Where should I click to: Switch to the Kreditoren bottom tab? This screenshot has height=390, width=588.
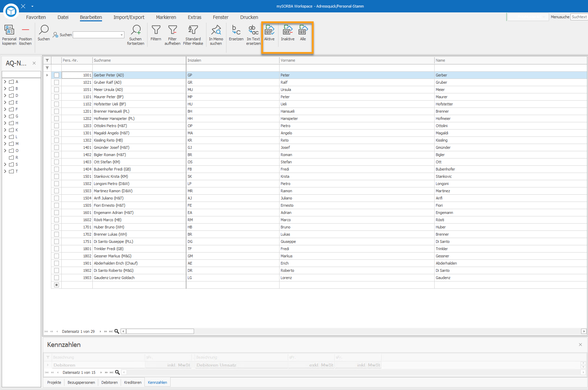(133, 382)
